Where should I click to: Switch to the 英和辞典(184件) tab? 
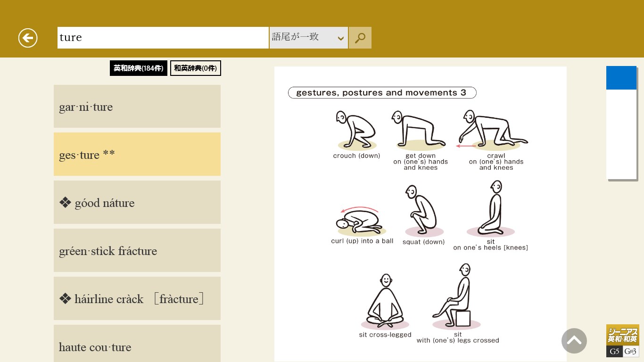pyautogui.click(x=139, y=68)
